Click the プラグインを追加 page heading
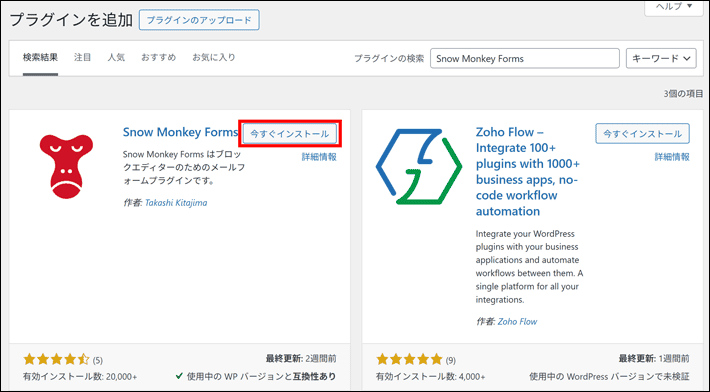 71,20
